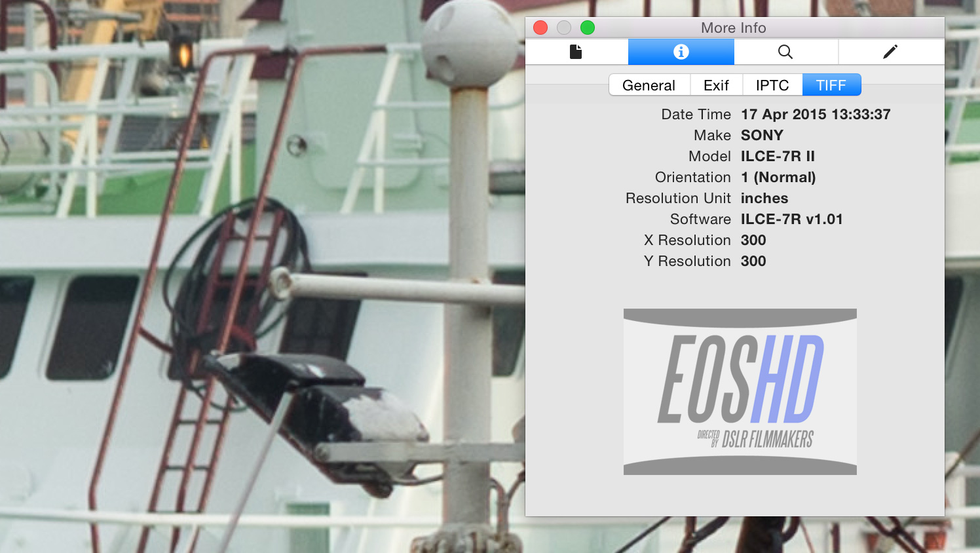Click the More Info title bar
This screenshot has width=980, height=553.
pyautogui.click(x=734, y=28)
